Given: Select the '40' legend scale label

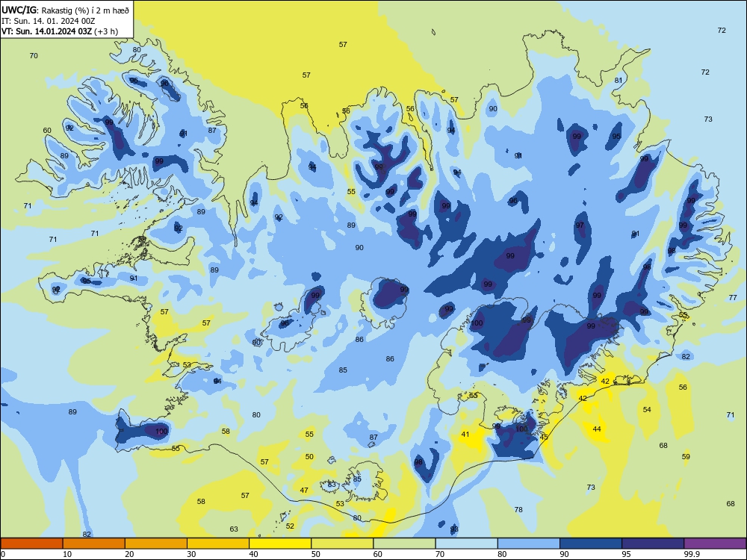Looking at the screenshot, I should pos(253,554).
